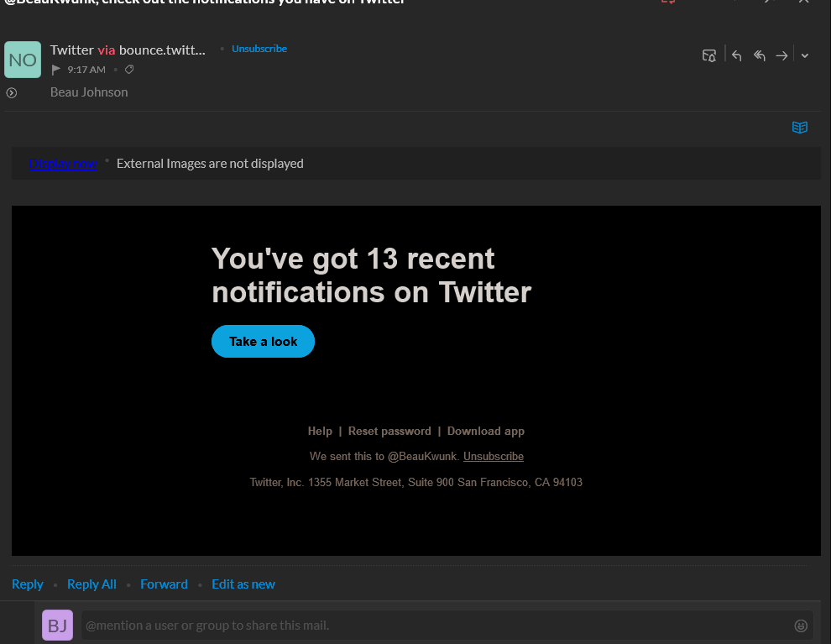Expand recipient details next to Beau Johnson
Screen dimensions: 831x644
[12, 92]
